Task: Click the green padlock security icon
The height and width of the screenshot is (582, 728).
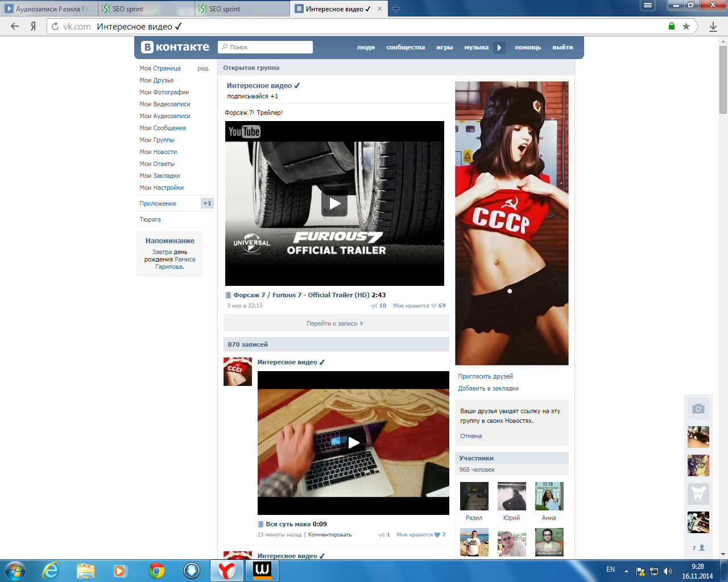Action: point(672,26)
